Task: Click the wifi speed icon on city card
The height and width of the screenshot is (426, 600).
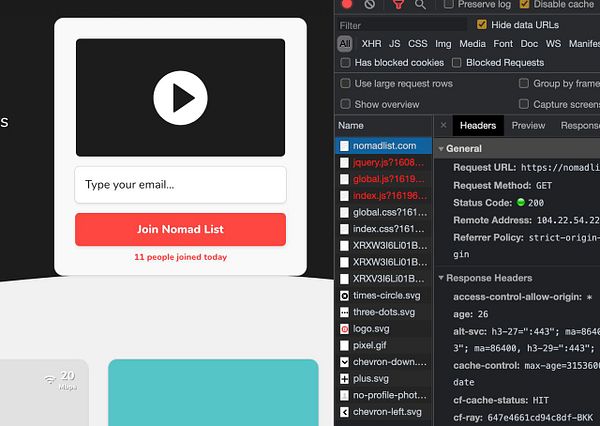Action: pos(49,379)
